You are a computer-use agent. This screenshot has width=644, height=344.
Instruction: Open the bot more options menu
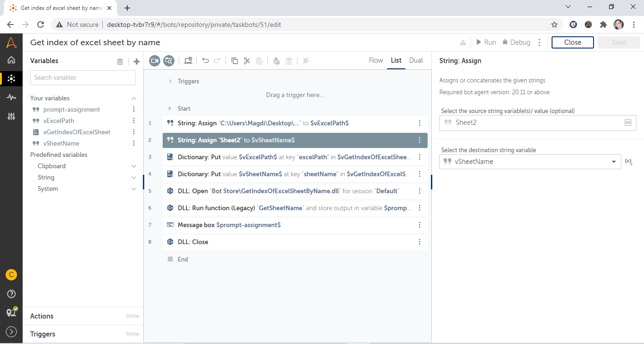coord(540,42)
